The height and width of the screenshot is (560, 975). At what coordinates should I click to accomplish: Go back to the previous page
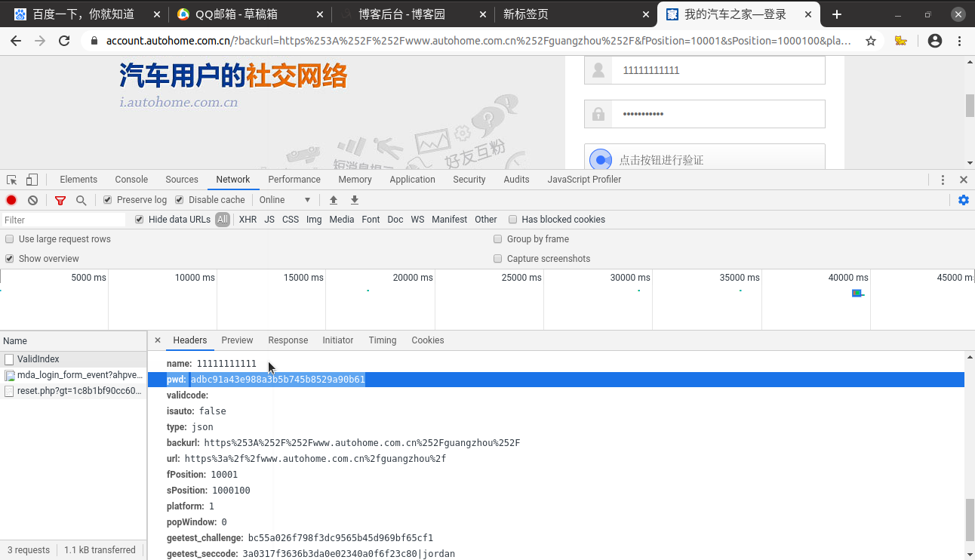[x=16, y=41]
